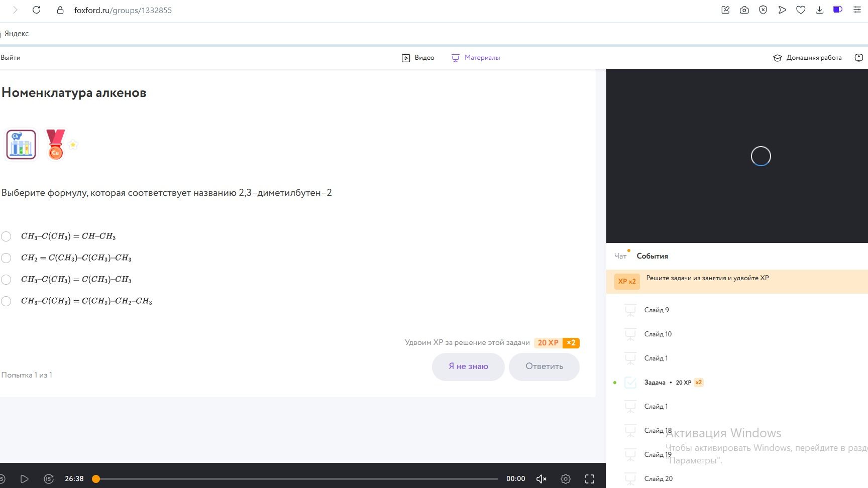The width and height of the screenshot is (868, 488).
Task: Enter fullscreen in the video player
Action: click(590, 479)
